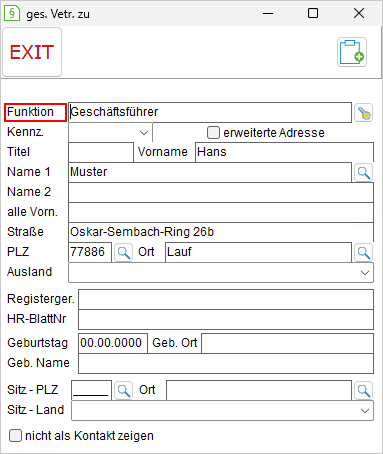Click the alle Vorn. input field
Viewport: 383px width, 454px height.
tap(221, 212)
